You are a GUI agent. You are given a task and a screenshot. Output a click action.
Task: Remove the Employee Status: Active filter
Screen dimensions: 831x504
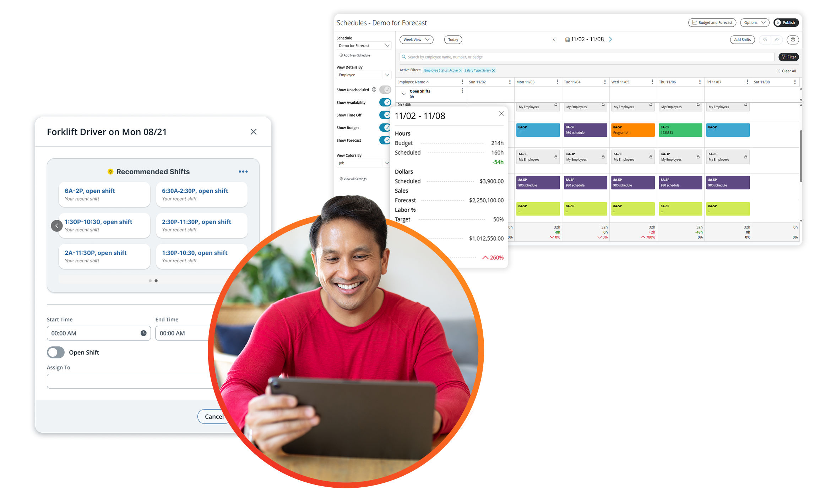click(x=460, y=71)
